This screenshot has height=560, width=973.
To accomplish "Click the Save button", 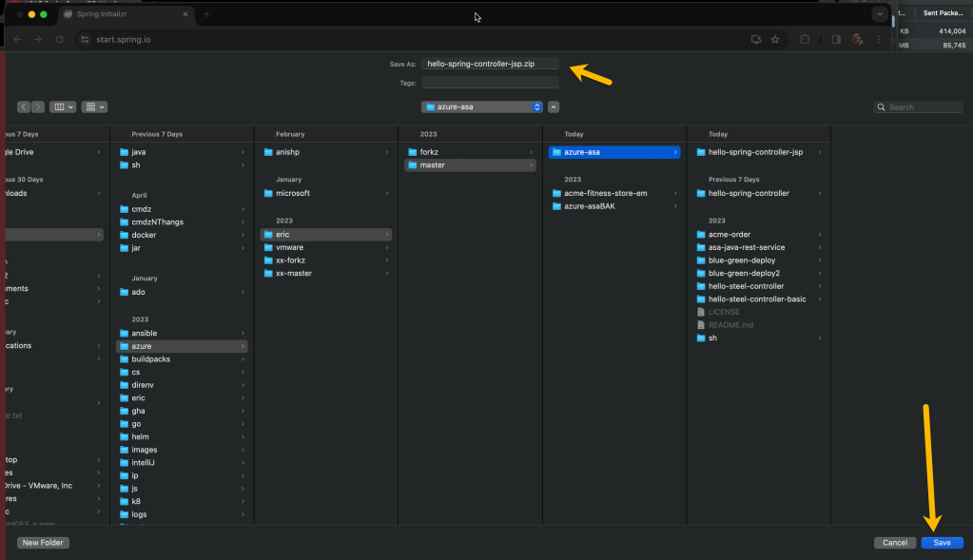I will coord(941,543).
